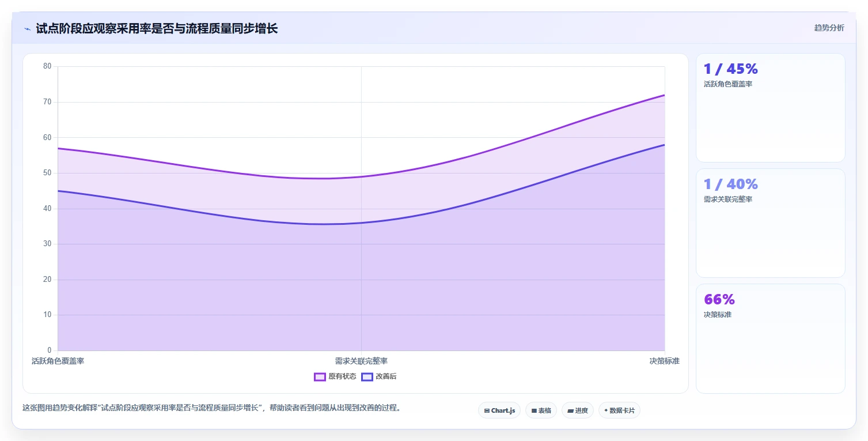Viewport: 868px width, 441px height.
Task: Open the 1 / 40% 需求关联完整率 card
Action: (x=771, y=223)
